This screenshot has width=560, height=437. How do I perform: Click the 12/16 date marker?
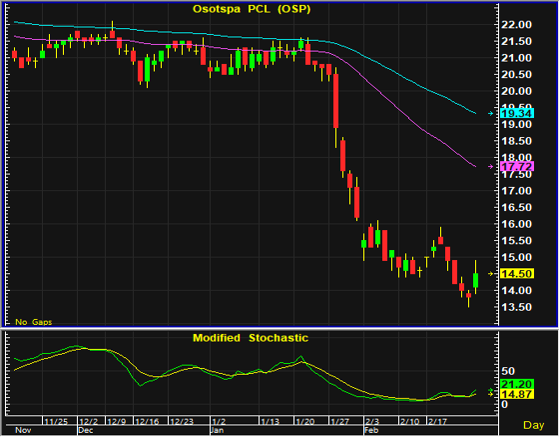click(147, 422)
